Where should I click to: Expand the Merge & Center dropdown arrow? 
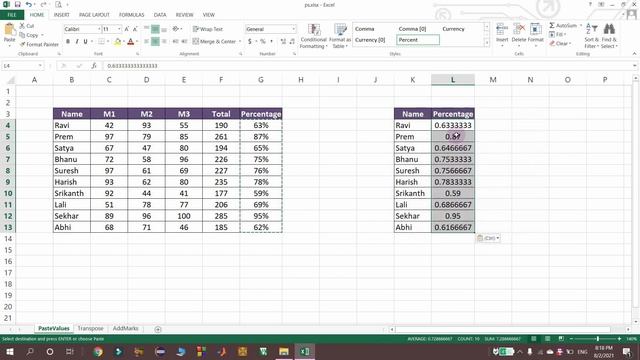click(240, 41)
